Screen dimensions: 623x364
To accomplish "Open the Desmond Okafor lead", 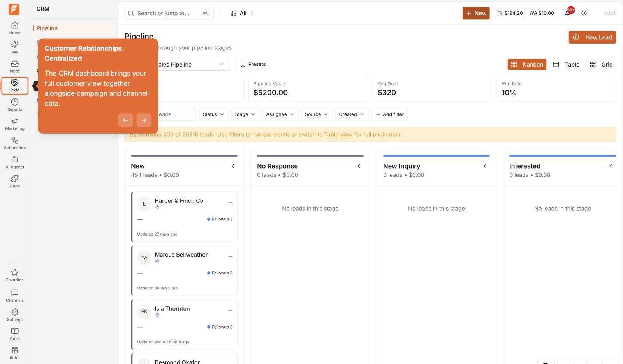I will (177, 362).
